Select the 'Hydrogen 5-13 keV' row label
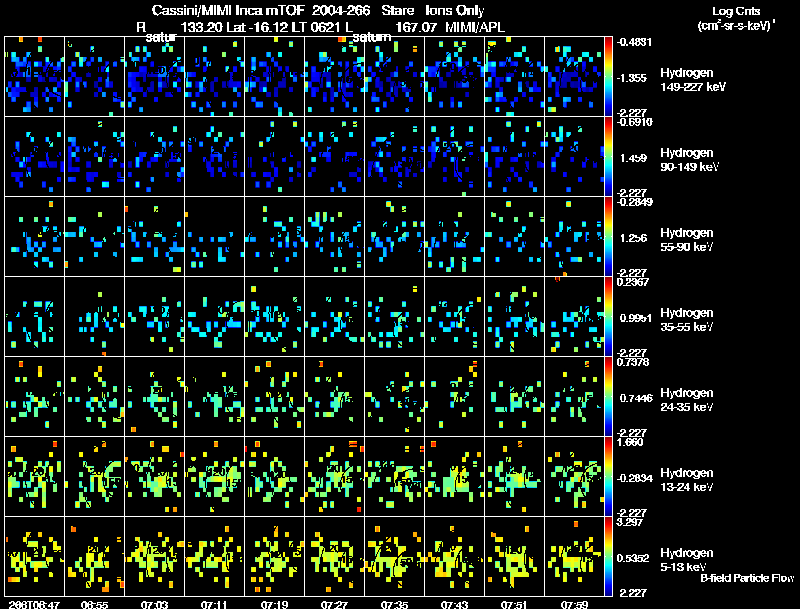This screenshot has width=800, height=609. pyautogui.click(x=687, y=560)
